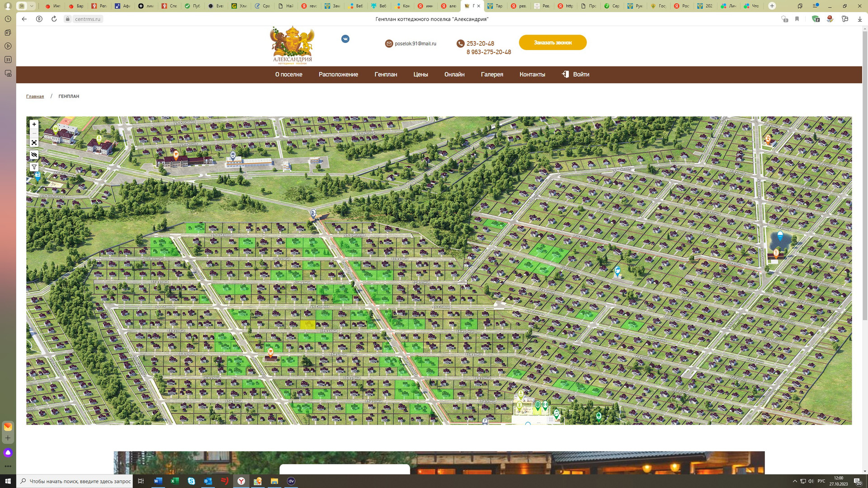This screenshot has height=488, width=868.
Task: Show hidden system tray icons chevron
Action: click(795, 481)
